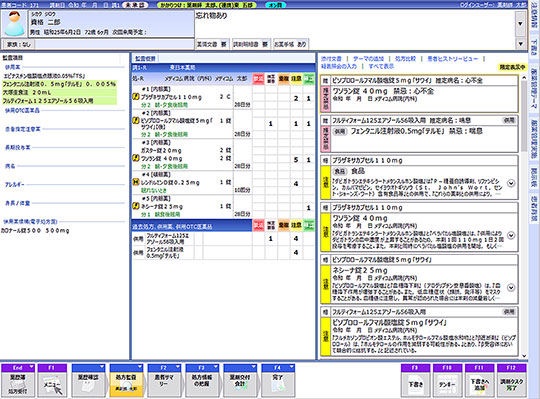This screenshot has height=399, width=540.
Task: Select the highlighted 処方監査 workflow step
Action: (x=126, y=381)
